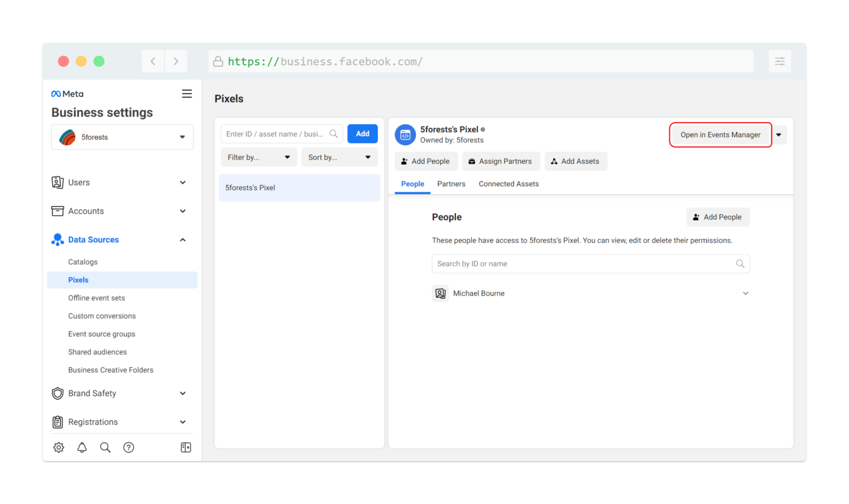This screenshot has height=504, width=849.
Task: Click Add Assets button
Action: click(x=576, y=161)
